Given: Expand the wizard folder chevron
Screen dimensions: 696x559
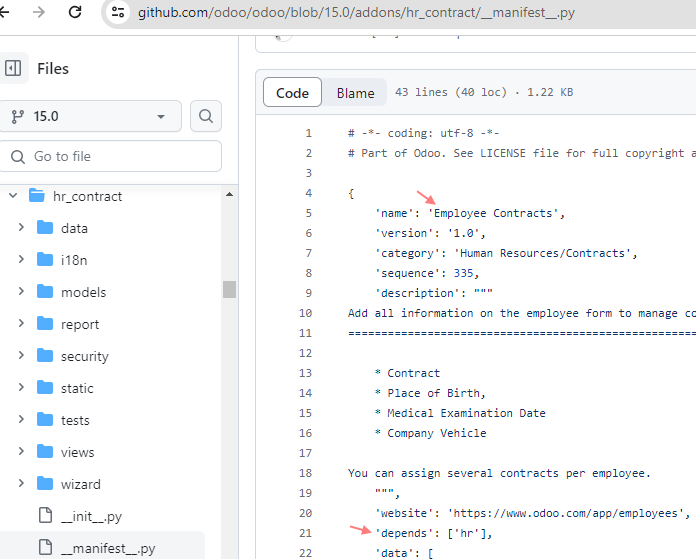Looking at the screenshot, I should [x=21, y=484].
